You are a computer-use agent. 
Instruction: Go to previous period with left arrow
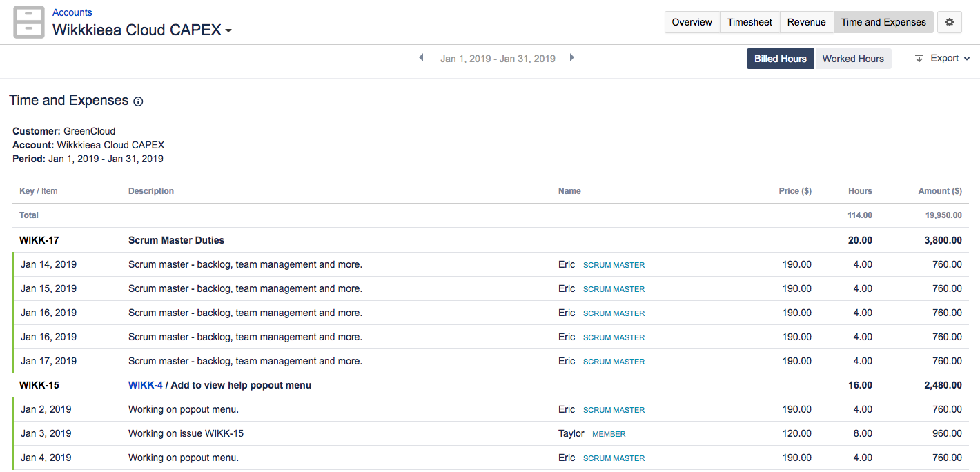tap(421, 58)
